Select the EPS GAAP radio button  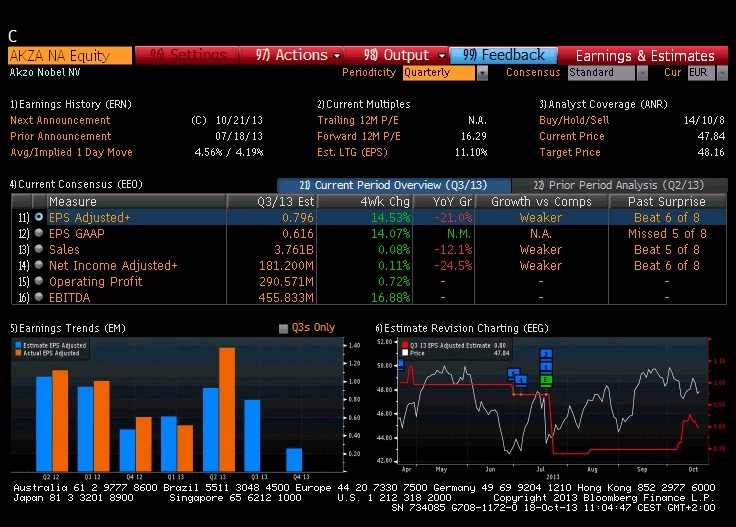(x=39, y=233)
